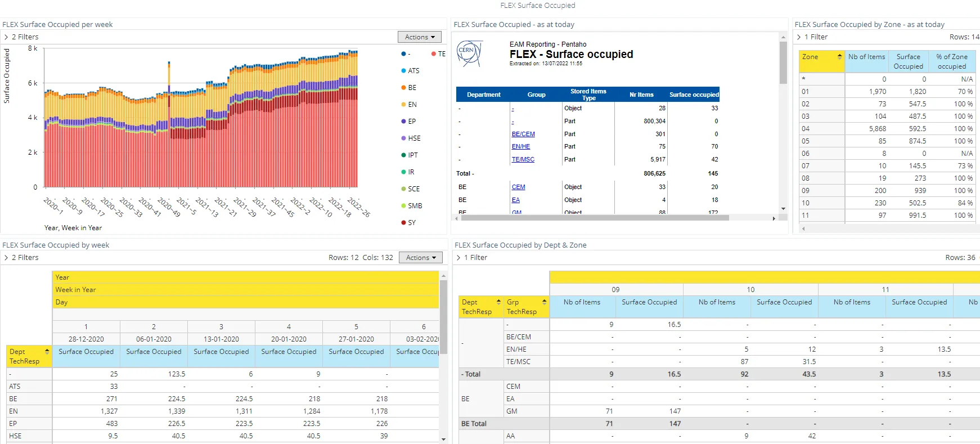Toggle the HSE series in the chart legend
The image size is (980, 444).
(x=411, y=138)
